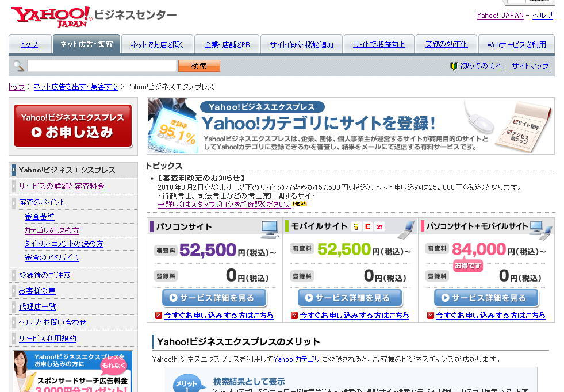
Task: Click the Yahoo! JAPAN logo
Action: pyautogui.click(x=51, y=17)
